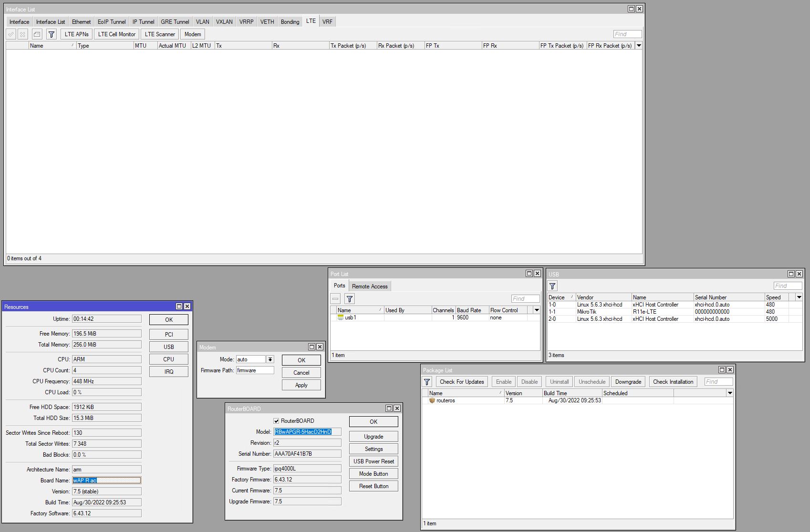Click the Find field in Package List

[718, 382]
